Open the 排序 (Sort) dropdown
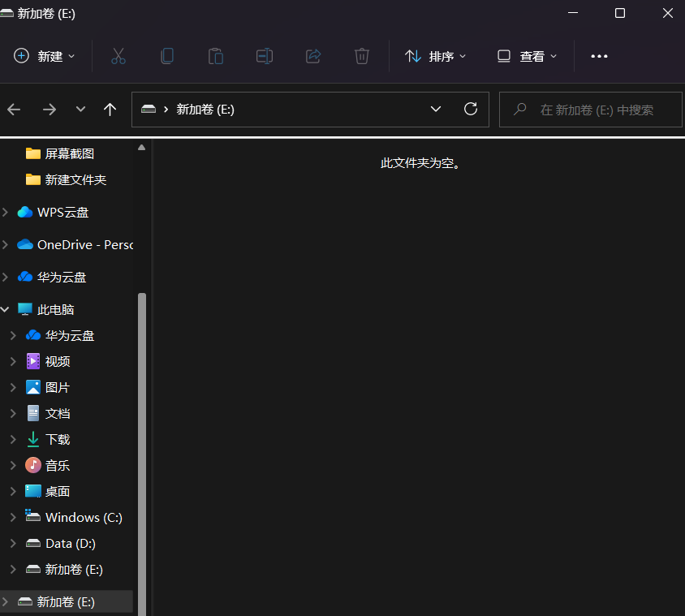The image size is (685, 616). 437,56
